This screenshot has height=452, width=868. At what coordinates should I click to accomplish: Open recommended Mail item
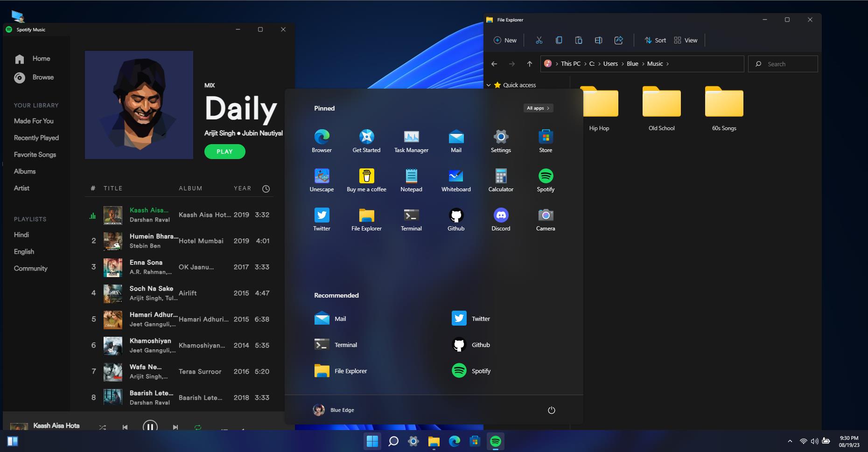pos(330,319)
